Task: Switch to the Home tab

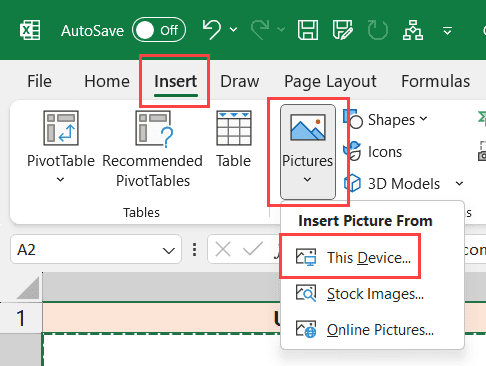Action: point(107,81)
